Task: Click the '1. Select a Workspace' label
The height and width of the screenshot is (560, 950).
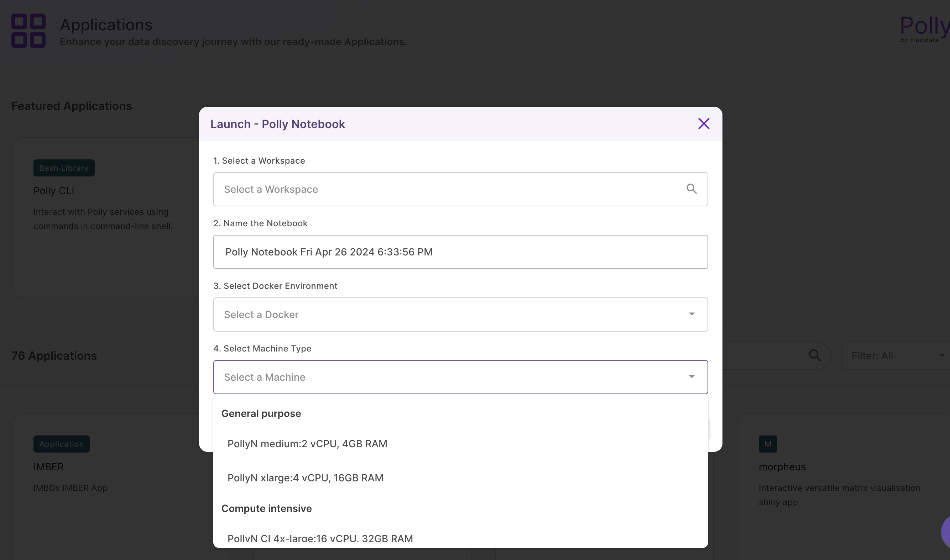Action: click(259, 161)
